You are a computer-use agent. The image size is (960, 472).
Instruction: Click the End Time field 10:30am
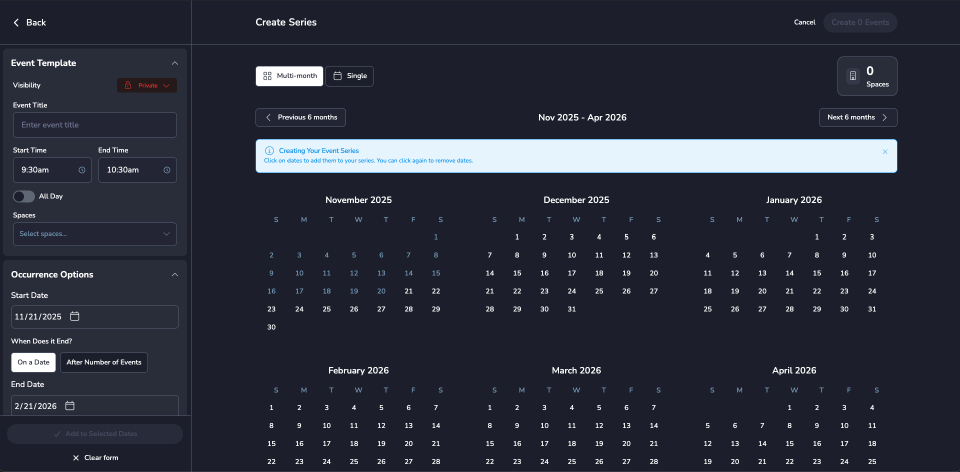pyautogui.click(x=138, y=170)
